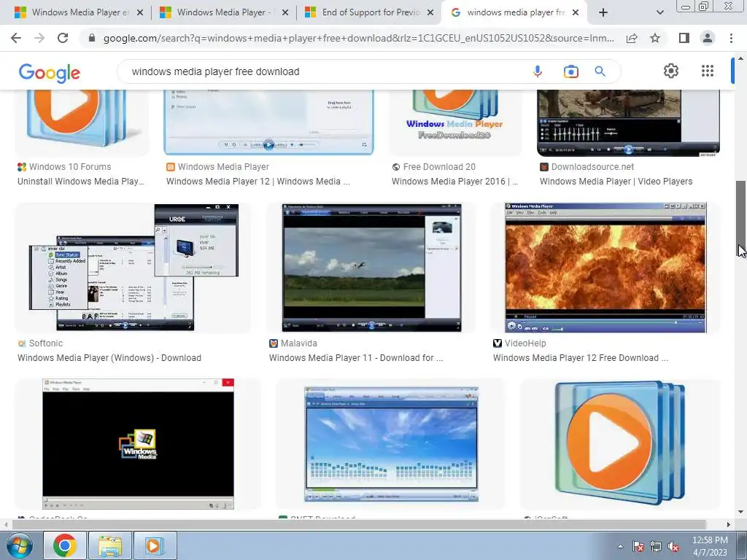
Task: Open the Action Center flag icon
Action: click(638, 546)
